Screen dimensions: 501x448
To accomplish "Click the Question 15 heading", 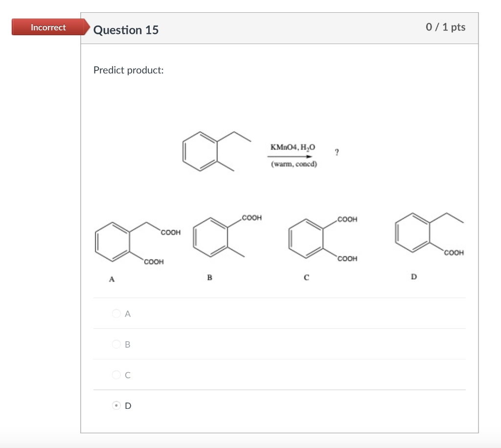I will [126, 30].
